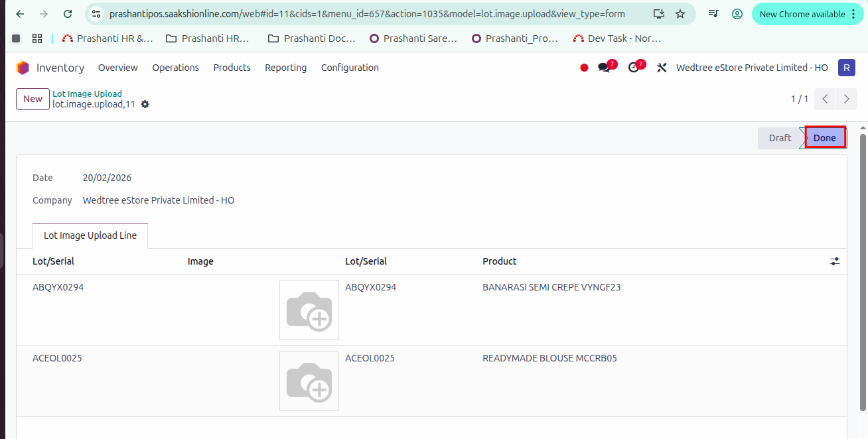Open column options adjust icon

(x=835, y=261)
